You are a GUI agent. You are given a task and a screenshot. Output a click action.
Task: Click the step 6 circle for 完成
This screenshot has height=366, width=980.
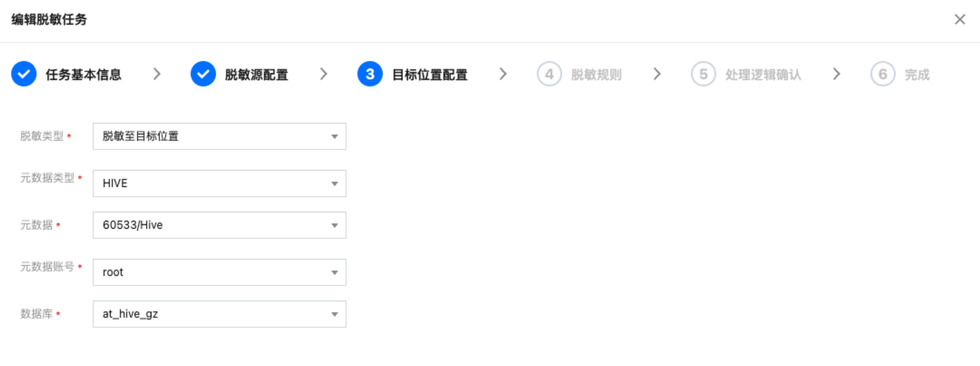pyautogui.click(x=883, y=74)
